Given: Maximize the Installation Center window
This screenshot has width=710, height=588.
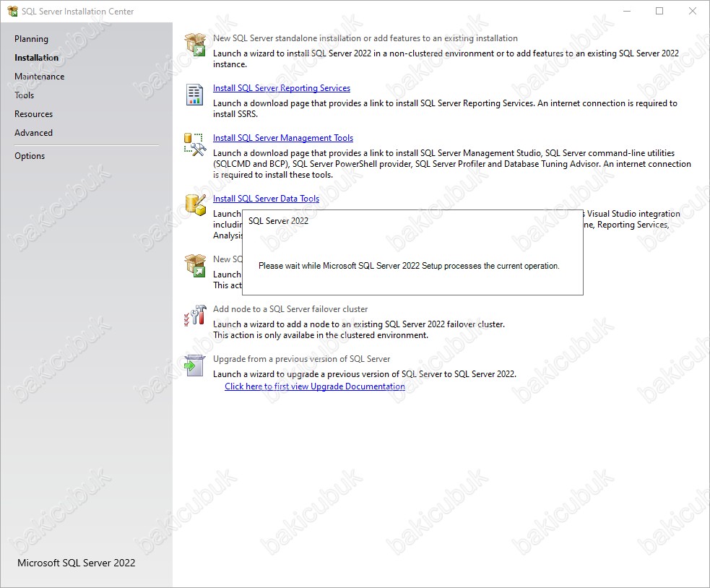Looking at the screenshot, I should (659, 12).
